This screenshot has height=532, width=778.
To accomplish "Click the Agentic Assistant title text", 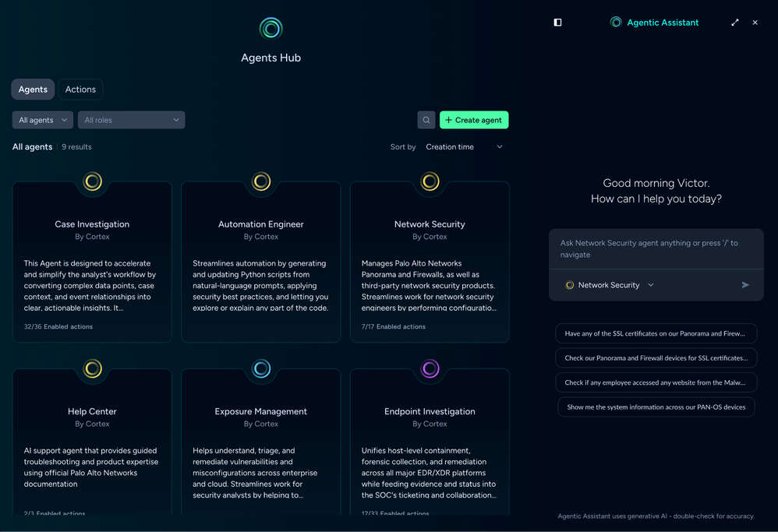I will pyautogui.click(x=663, y=23).
